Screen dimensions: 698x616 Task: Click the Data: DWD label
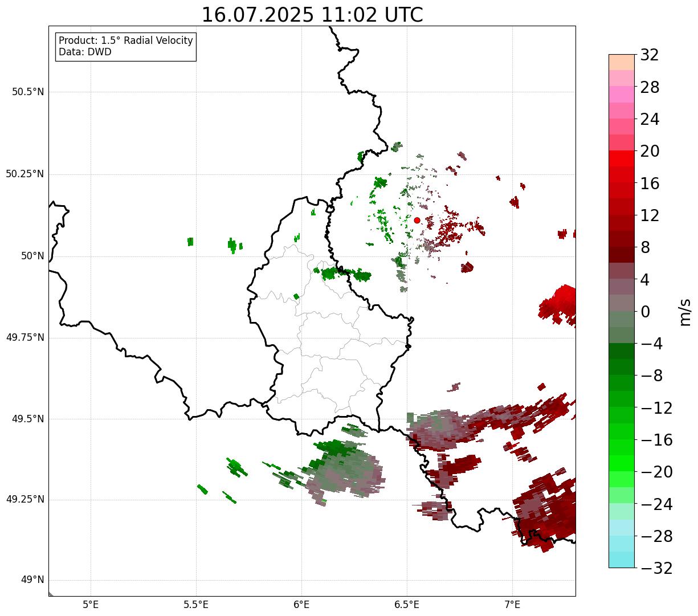pyautogui.click(x=85, y=52)
